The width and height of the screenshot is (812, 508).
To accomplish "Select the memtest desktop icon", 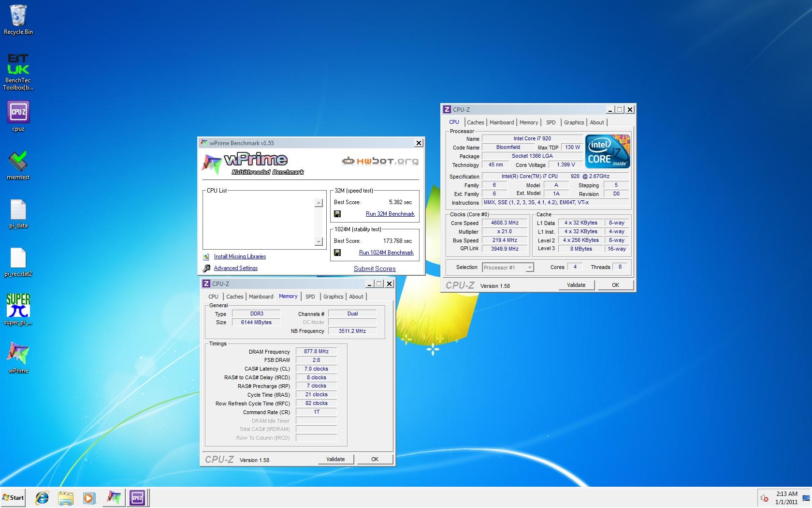I will coord(18,165).
